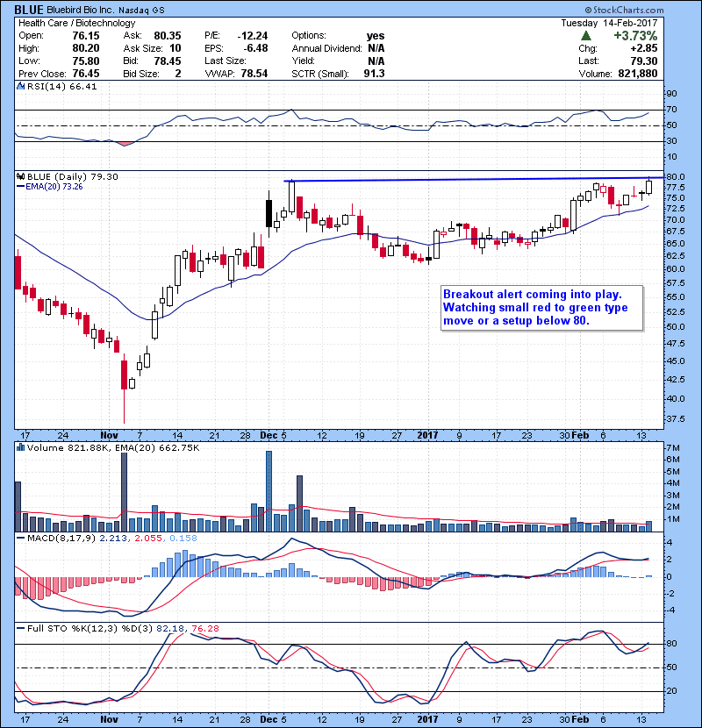Click the Feb label on price date axis
The height and width of the screenshot is (728, 702).
(x=580, y=435)
